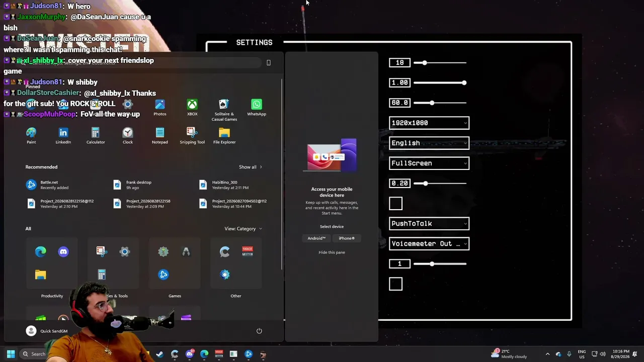Open Microsoft Edge from the taskbar
The image size is (644, 362).
point(204,354)
